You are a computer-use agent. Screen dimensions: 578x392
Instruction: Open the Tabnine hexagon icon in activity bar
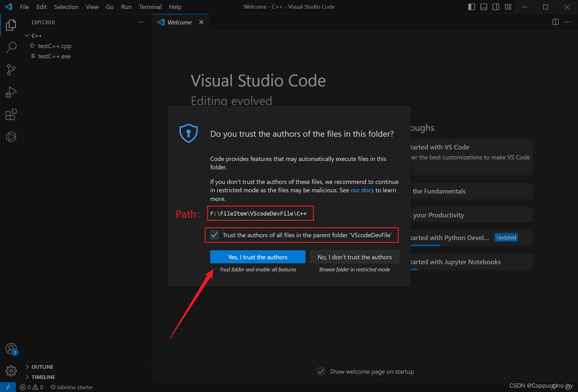click(x=11, y=137)
